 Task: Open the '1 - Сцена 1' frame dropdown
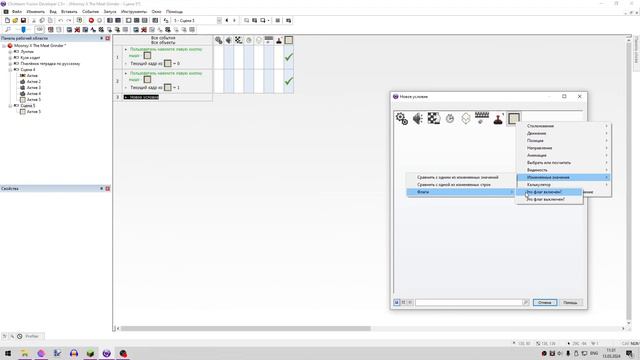click(197, 20)
